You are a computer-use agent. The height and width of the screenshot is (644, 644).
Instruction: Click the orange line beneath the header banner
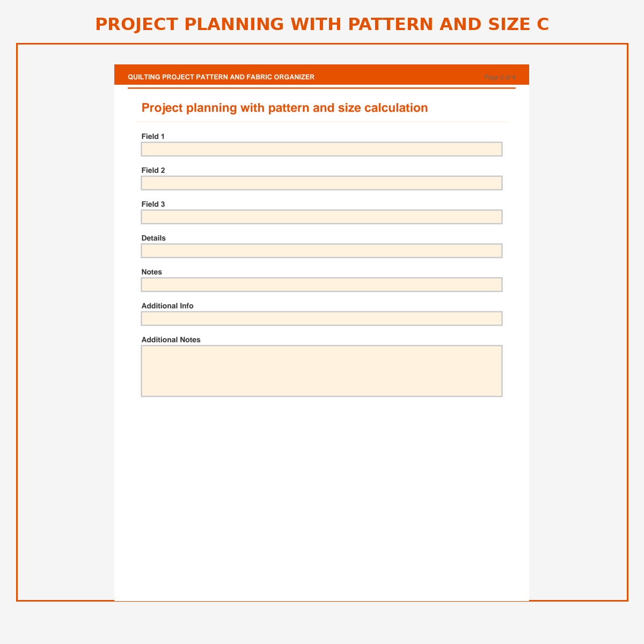coord(321,88)
